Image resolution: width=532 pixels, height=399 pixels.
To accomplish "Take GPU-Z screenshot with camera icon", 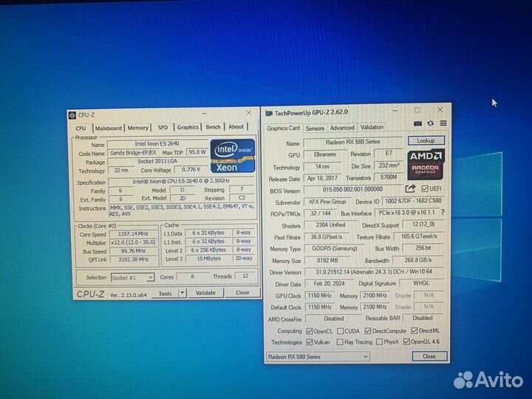I will (x=417, y=123).
